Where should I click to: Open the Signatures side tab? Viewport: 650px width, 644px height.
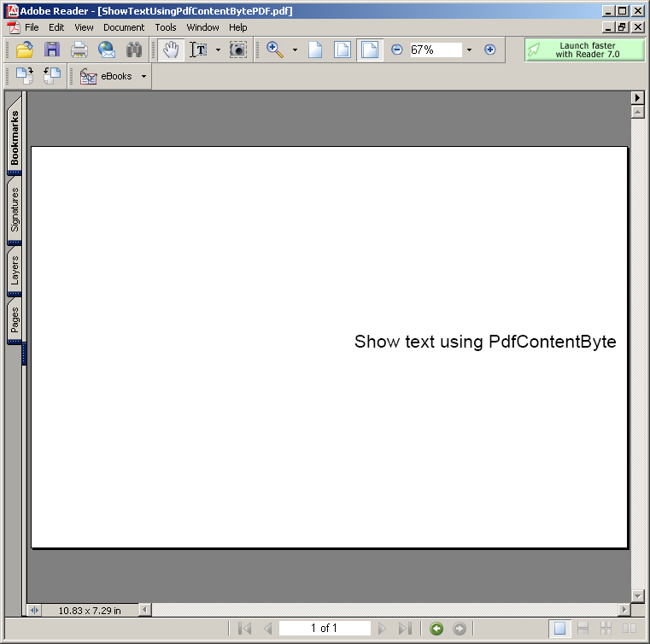coord(15,210)
